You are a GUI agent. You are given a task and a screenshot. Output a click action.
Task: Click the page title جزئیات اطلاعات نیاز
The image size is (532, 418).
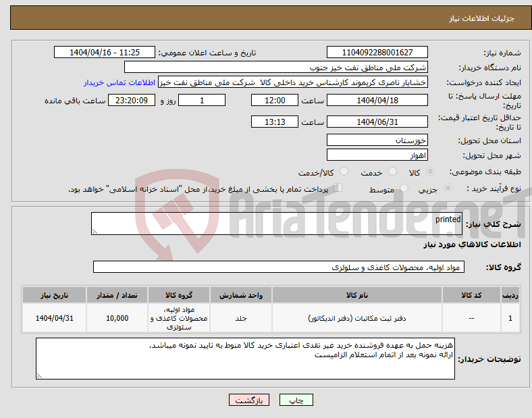pos(481,18)
